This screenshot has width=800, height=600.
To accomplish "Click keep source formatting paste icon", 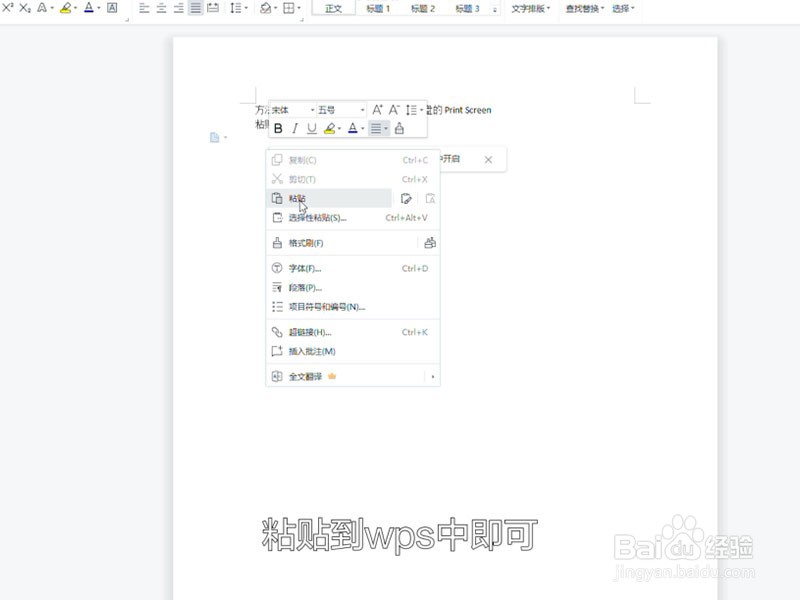I will coord(406,198).
